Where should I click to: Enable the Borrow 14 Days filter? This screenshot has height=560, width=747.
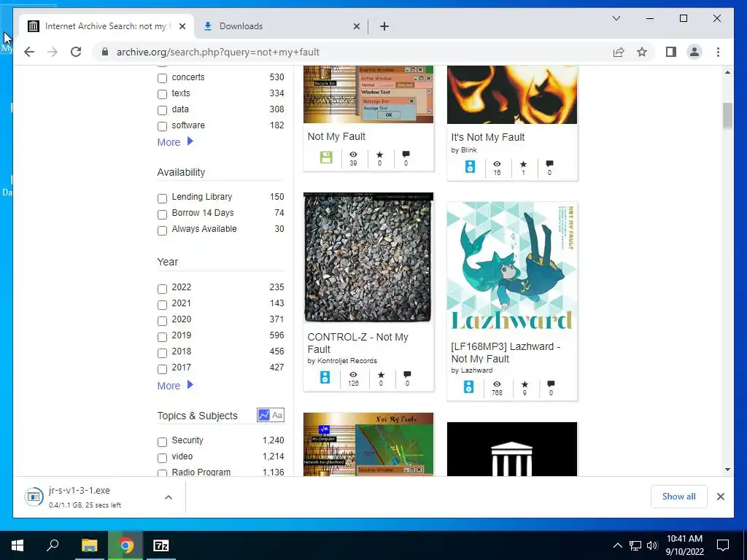click(x=162, y=214)
